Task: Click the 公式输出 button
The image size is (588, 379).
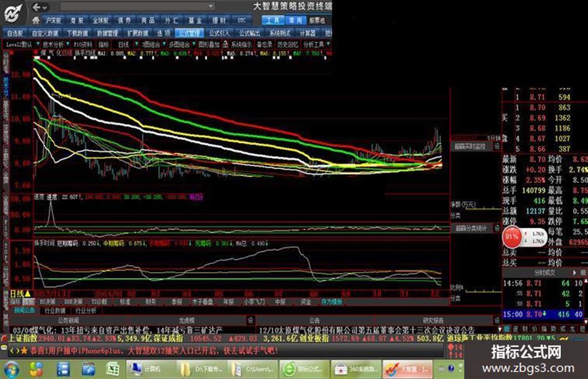Action: coord(250,33)
